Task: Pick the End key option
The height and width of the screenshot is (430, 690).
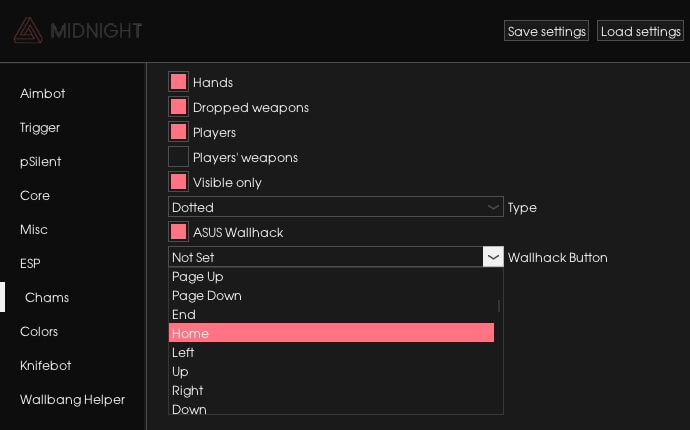Action: coord(331,314)
